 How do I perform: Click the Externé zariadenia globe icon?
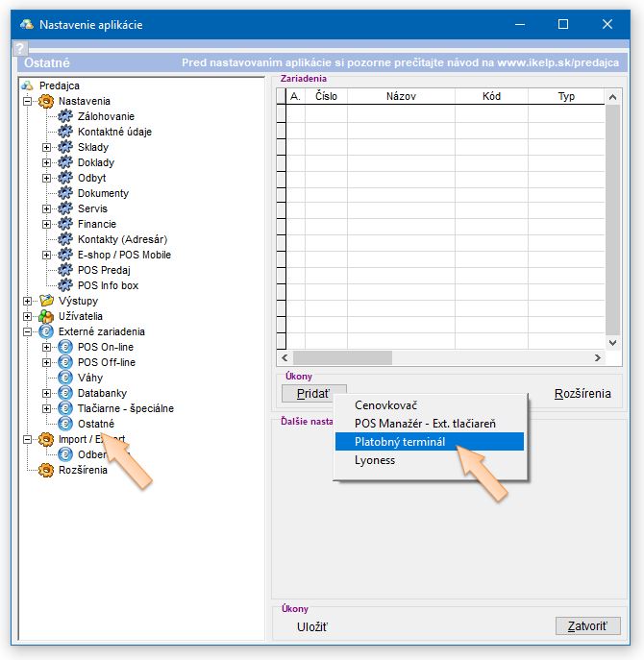click(46, 331)
